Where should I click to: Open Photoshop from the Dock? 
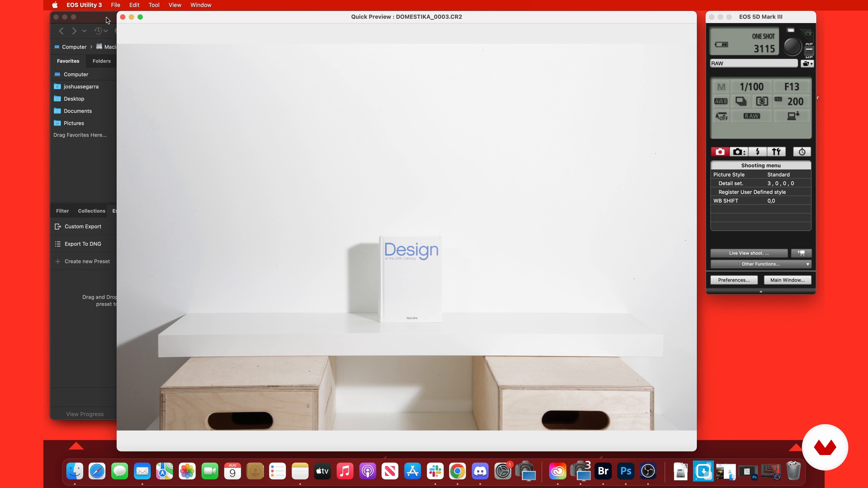[x=626, y=471]
